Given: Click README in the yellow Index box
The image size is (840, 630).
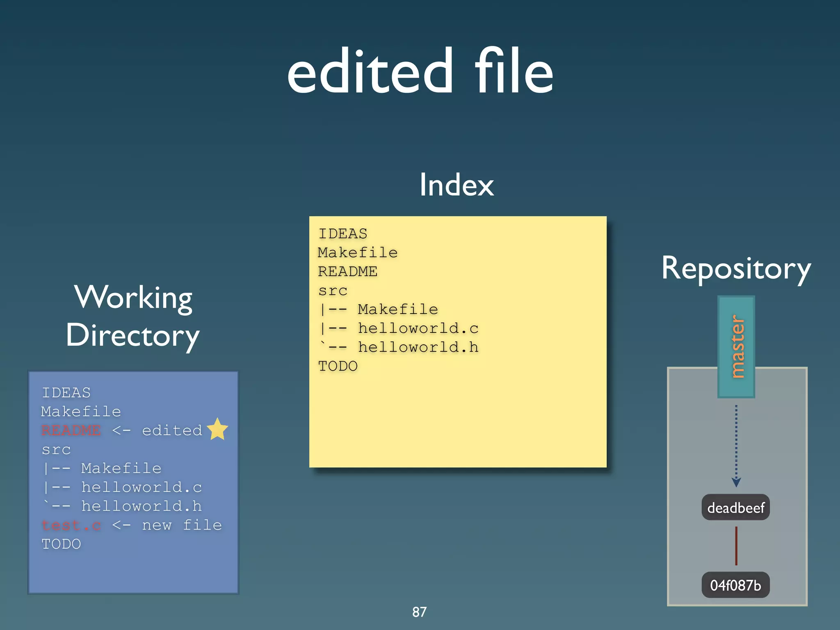Looking at the screenshot, I should pos(347,271).
